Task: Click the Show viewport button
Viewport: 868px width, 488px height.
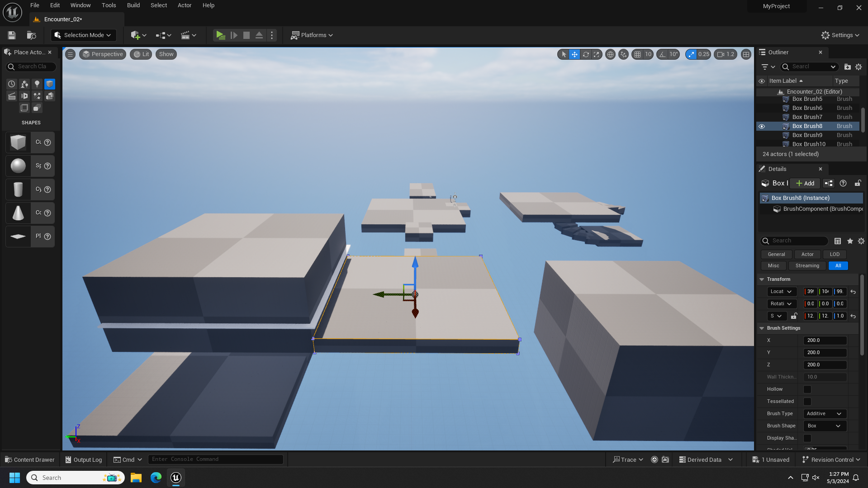Action: tap(166, 54)
